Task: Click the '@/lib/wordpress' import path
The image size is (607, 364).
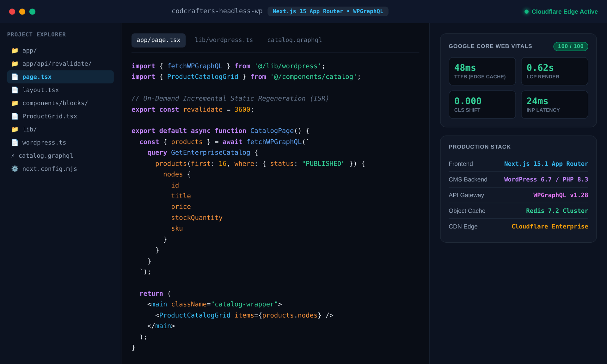Action: (288, 66)
